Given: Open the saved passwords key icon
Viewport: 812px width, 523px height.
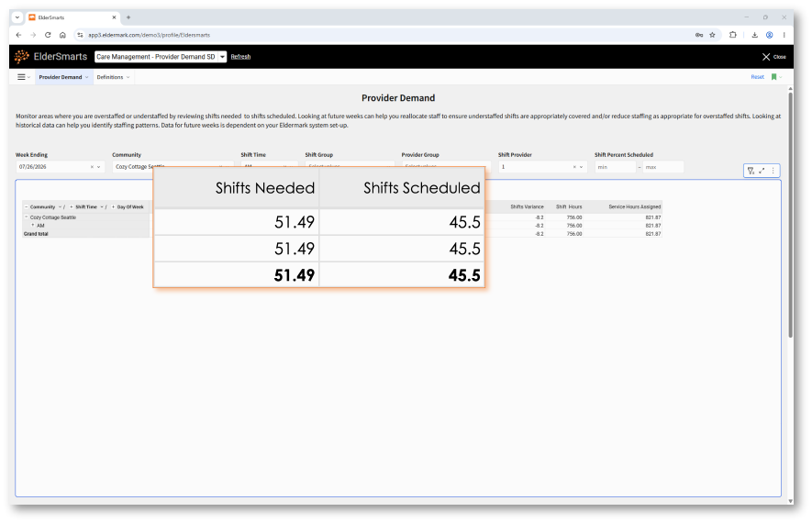Looking at the screenshot, I should (698, 35).
